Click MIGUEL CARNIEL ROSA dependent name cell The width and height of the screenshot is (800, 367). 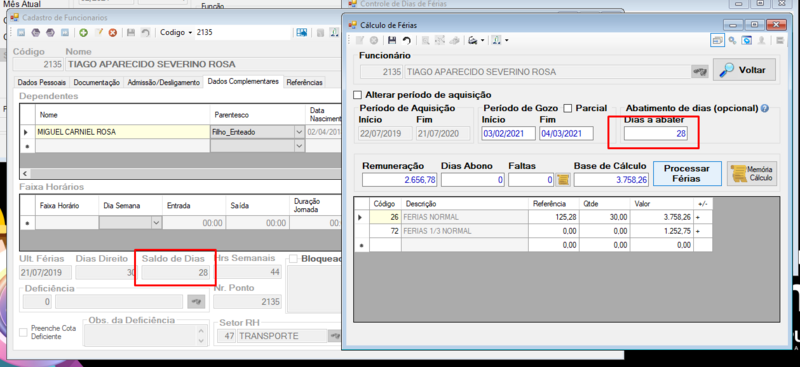122,132
